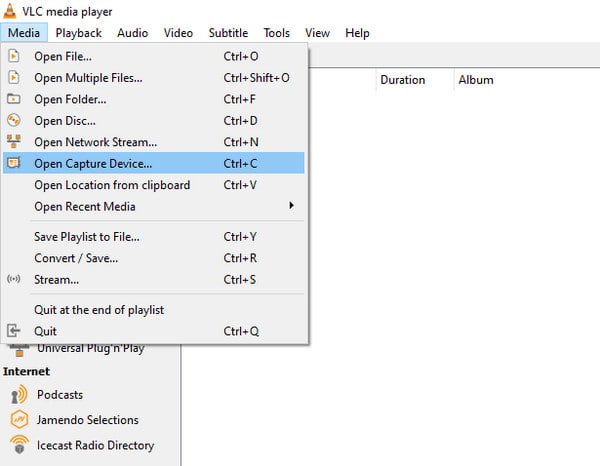Click the Open File play-document icon

coord(14,56)
